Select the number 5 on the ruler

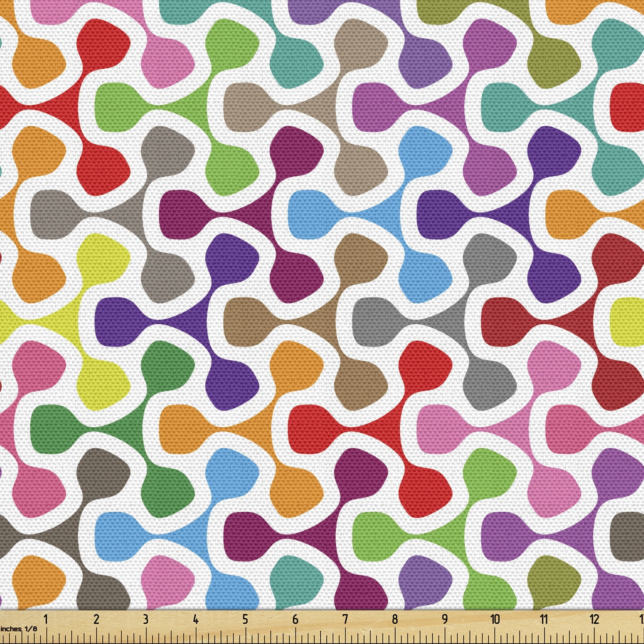click(x=245, y=619)
